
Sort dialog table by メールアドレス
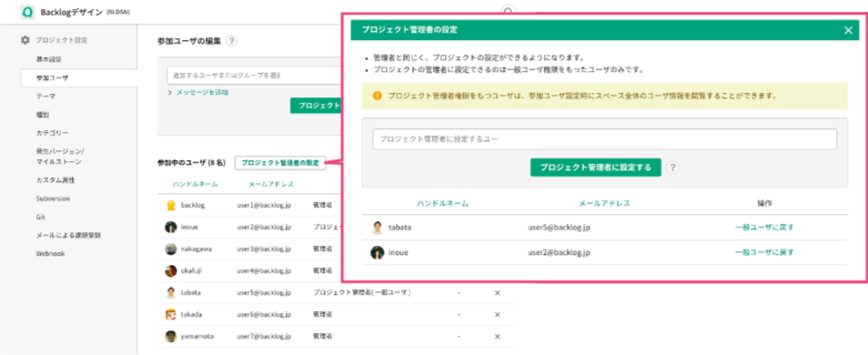(604, 203)
